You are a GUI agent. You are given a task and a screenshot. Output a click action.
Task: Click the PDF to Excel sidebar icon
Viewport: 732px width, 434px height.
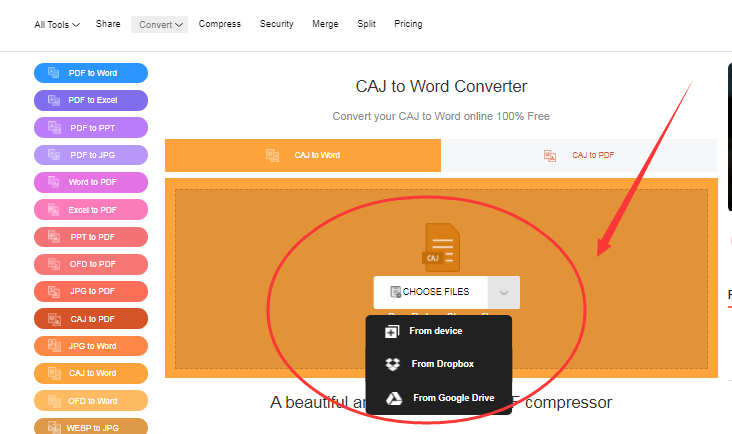(x=54, y=100)
